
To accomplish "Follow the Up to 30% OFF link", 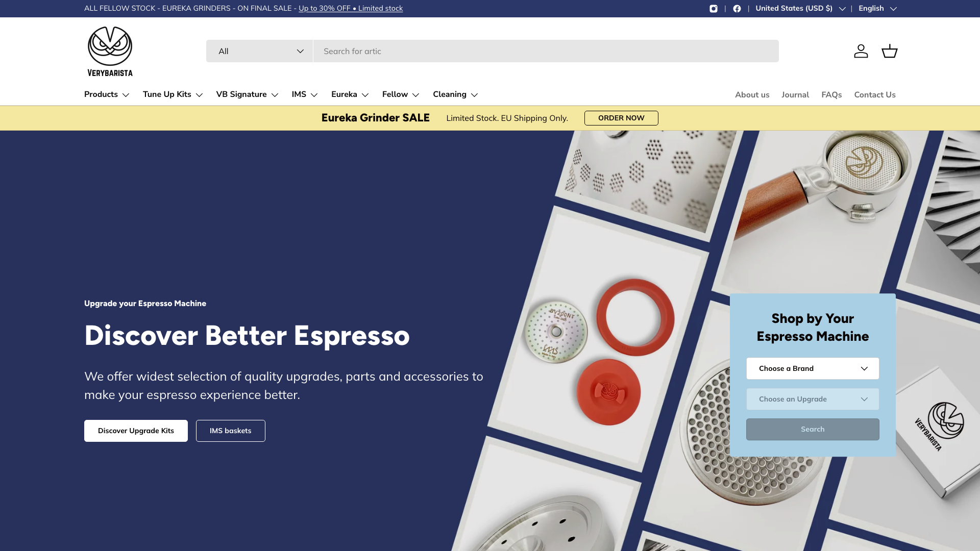I will [x=351, y=9].
